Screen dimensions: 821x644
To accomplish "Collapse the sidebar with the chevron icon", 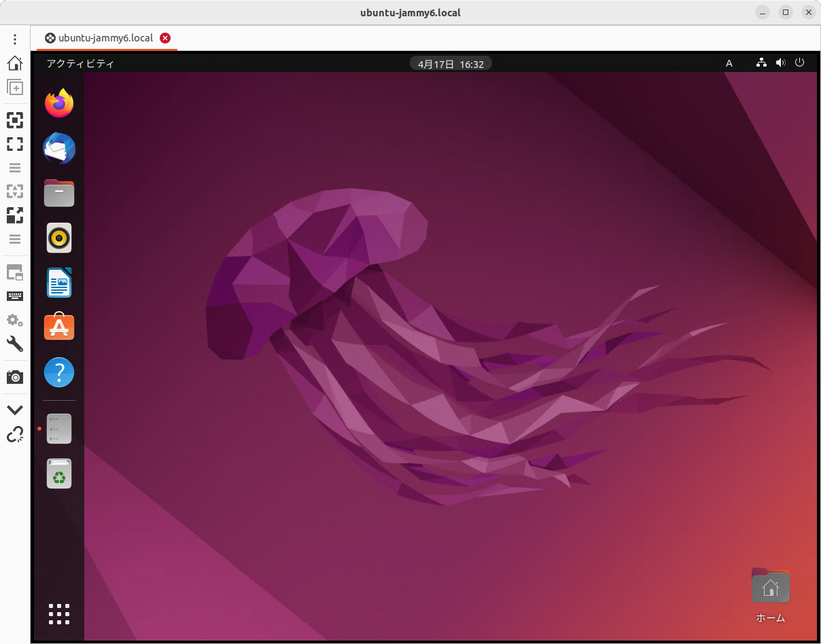I will pos(14,410).
